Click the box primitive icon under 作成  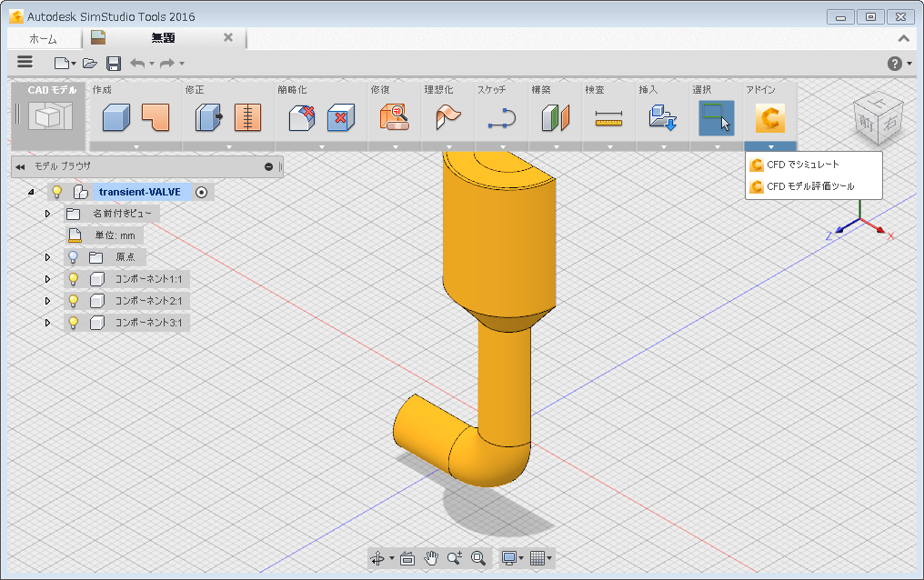coord(116,117)
